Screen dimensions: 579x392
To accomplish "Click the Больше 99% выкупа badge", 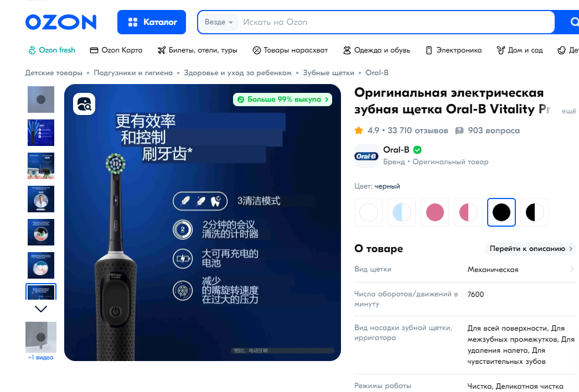I will click(282, 99).
